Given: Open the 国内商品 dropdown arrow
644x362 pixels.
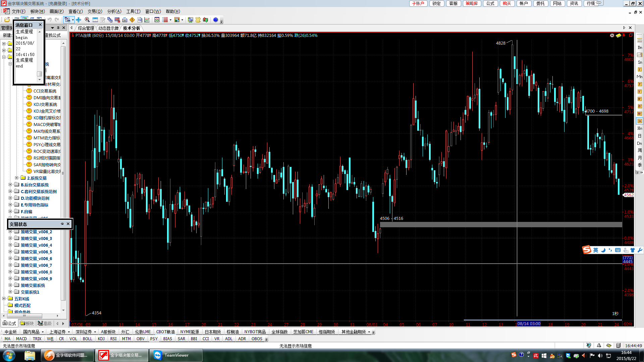Looking at the screenshot, I should coord(43,332).
